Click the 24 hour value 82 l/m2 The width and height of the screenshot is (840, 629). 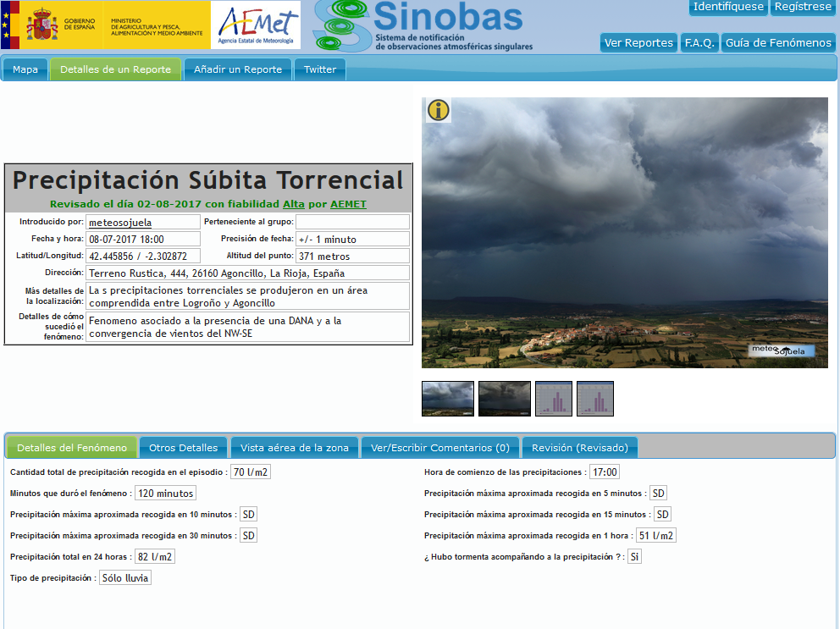(x=155, y=557)
